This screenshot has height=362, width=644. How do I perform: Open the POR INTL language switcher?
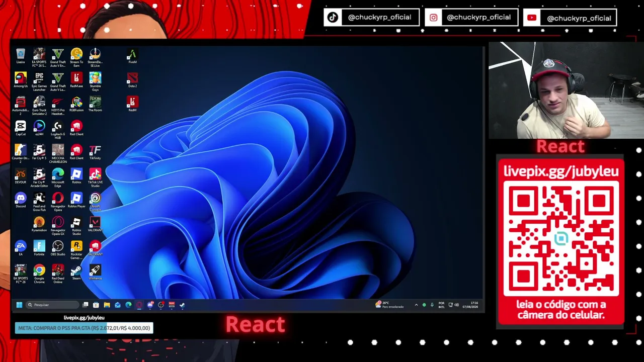[x=441, y=305]
